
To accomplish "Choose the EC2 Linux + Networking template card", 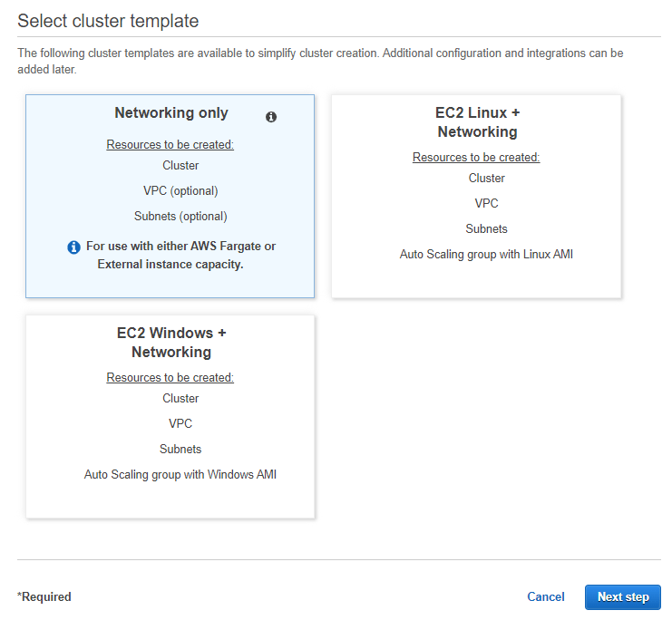I will (476, 196).
